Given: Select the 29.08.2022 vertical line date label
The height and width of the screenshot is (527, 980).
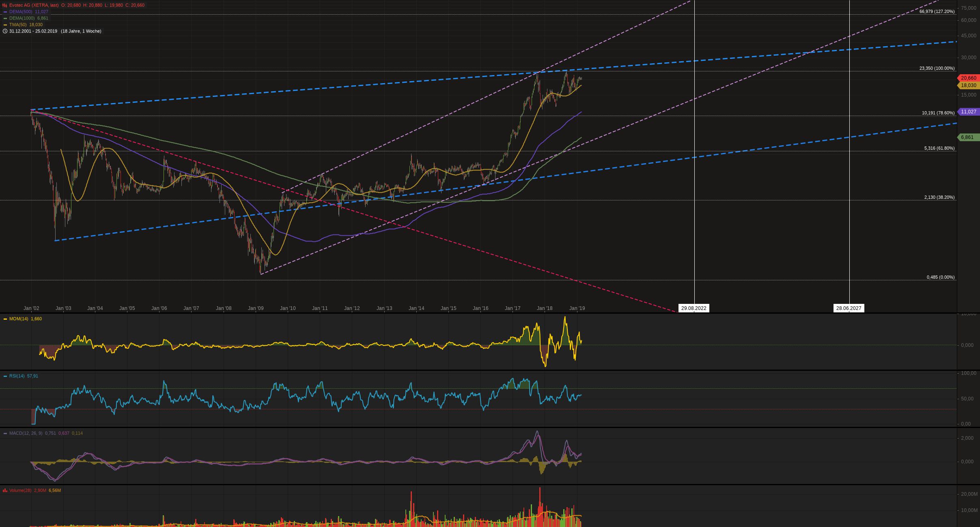Looking at the screenshot, I should 694,308.
